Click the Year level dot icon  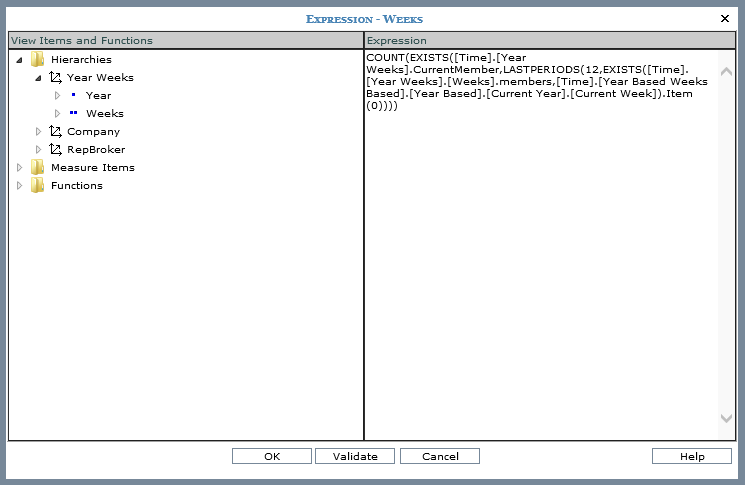tap(73, 96)
